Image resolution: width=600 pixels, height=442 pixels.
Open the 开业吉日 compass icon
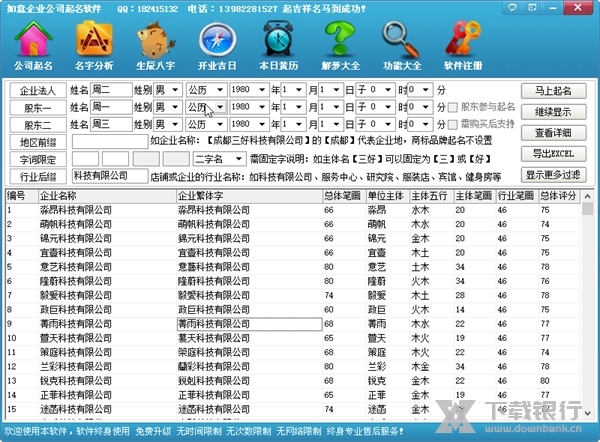click(x=217, y=45)
